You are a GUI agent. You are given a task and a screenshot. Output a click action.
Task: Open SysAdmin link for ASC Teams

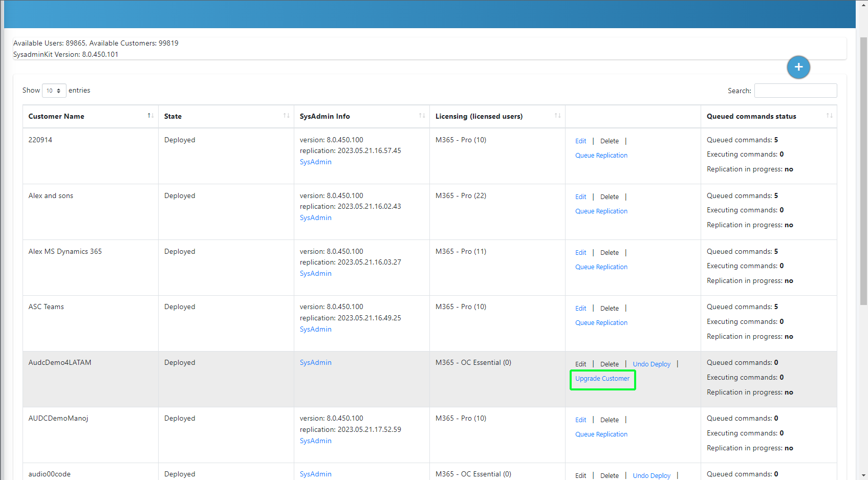315,330
